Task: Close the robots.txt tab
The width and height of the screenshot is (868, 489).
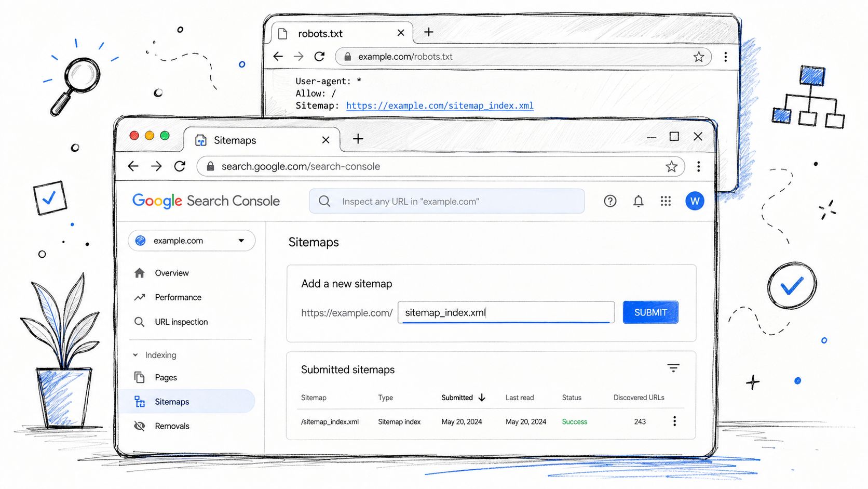Action: [x=401, y=33]
